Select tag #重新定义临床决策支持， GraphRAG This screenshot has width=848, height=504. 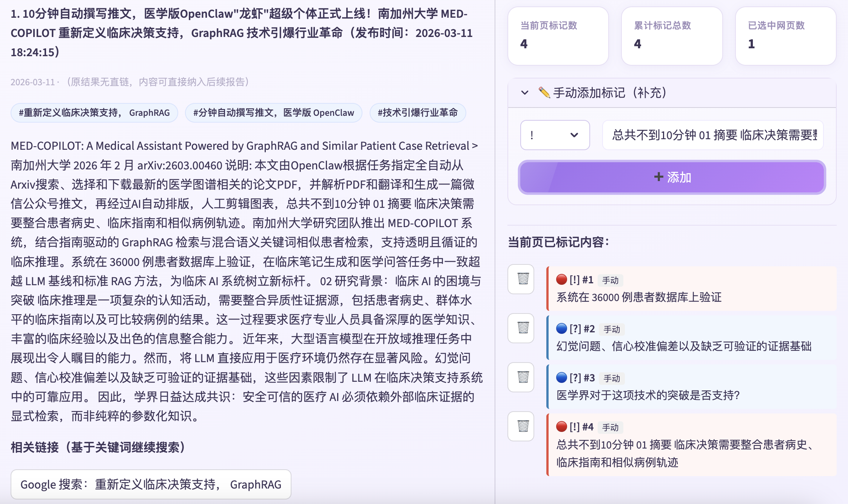(94, 113)
